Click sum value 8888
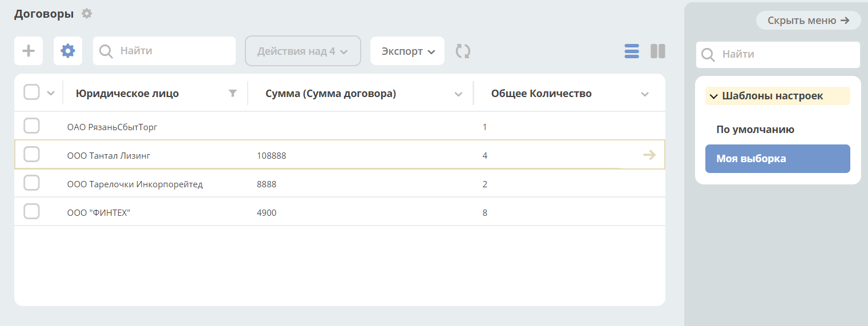The height and width of the screenshot is (326, 868). [x=267, y=184]
